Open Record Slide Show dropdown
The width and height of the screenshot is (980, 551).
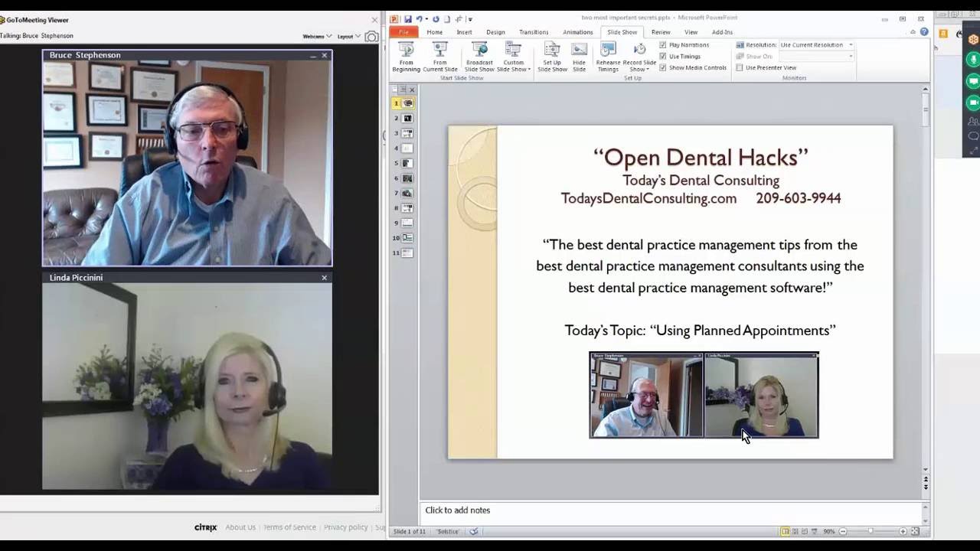point(639,57)
